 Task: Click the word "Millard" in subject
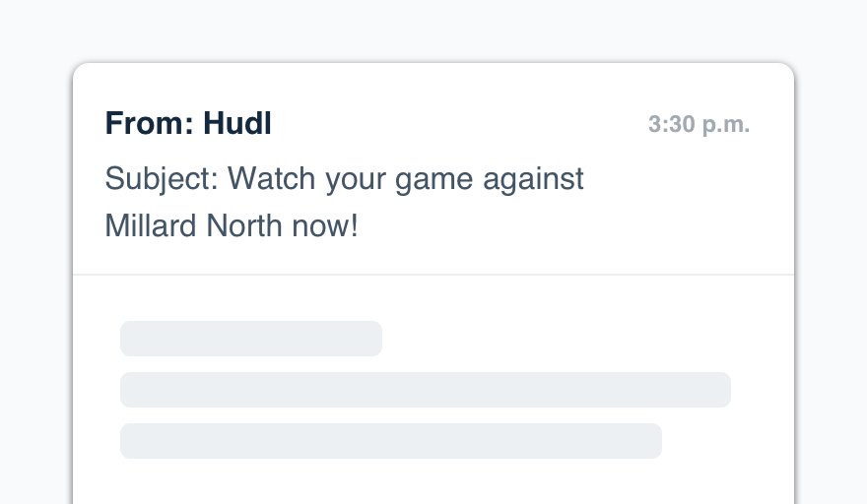tap(151, 226)
